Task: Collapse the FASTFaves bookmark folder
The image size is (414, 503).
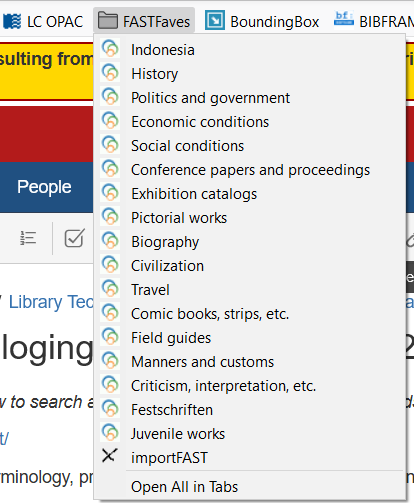Action: (144, 21)
